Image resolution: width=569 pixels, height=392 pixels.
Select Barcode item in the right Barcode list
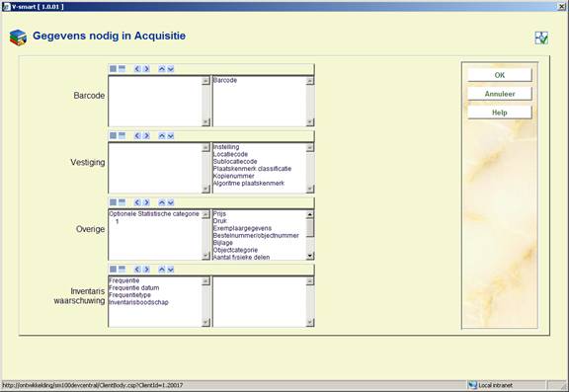coord(225,80)
